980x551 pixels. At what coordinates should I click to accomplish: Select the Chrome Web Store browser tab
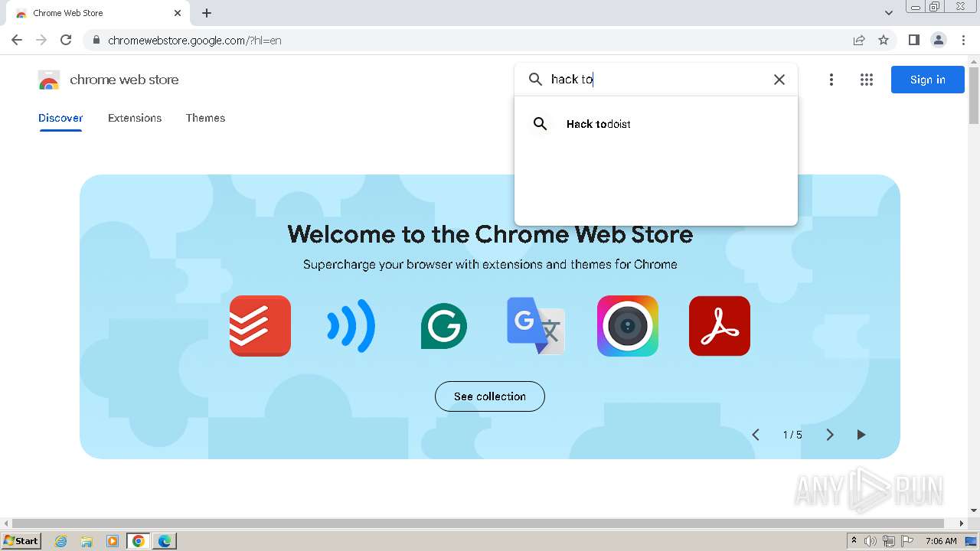click(98, 13)
